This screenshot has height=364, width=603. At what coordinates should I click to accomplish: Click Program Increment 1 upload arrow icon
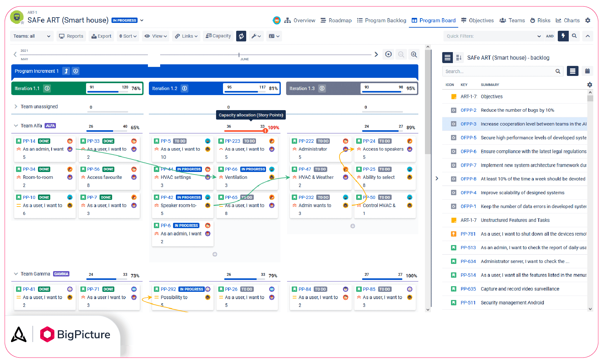66,71
